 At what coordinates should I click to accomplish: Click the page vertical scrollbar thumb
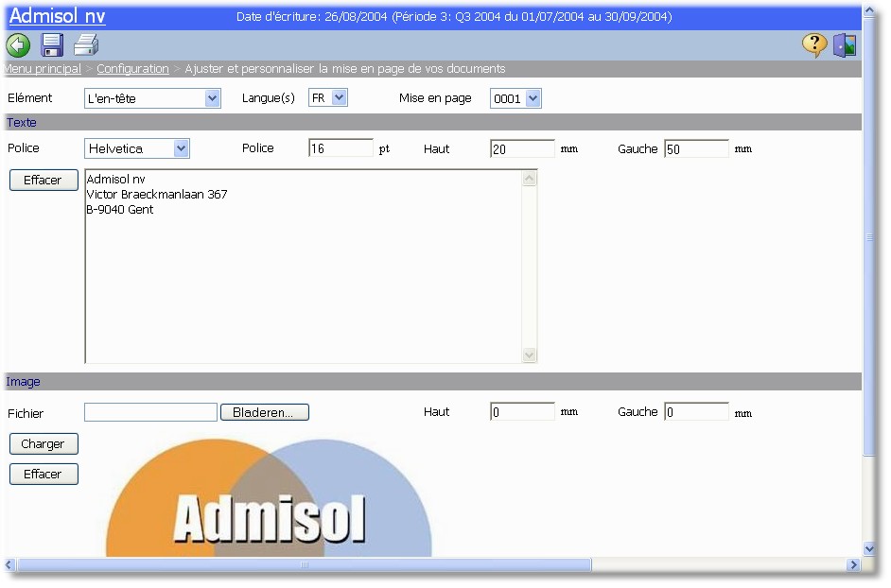pyautogui.click(x=869, y=237)
